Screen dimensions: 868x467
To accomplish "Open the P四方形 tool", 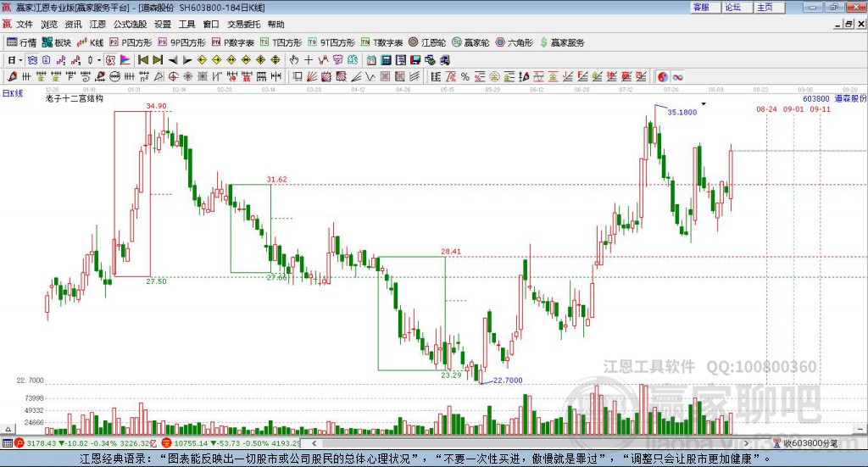I will tap(131, 42).
